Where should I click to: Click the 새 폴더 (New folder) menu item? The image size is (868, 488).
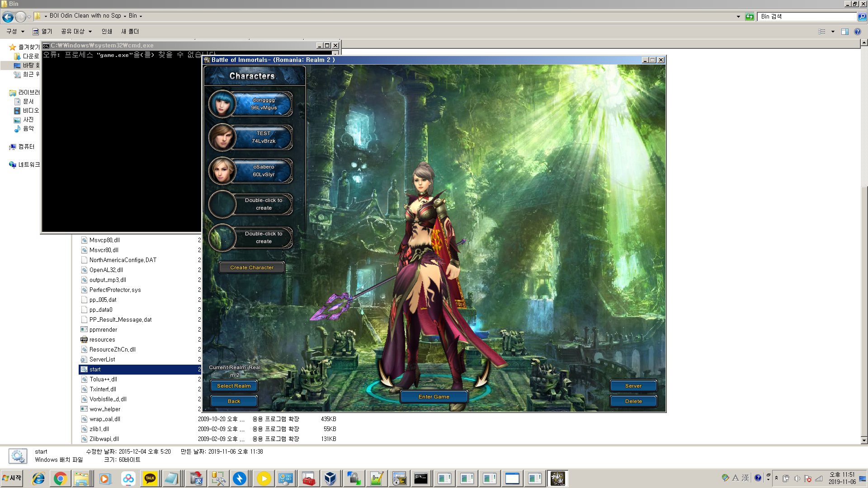130,32
